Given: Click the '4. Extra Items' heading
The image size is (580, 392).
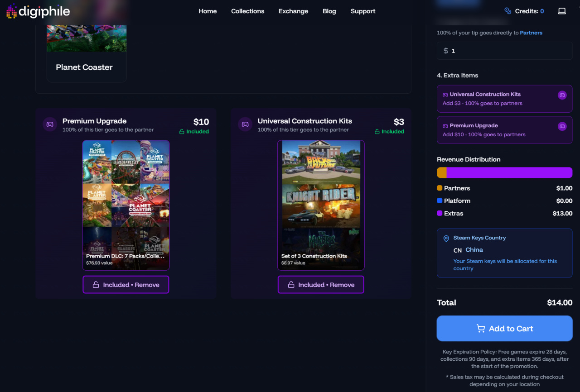Looking at the screenshot, I should click(x=457, y=76).
